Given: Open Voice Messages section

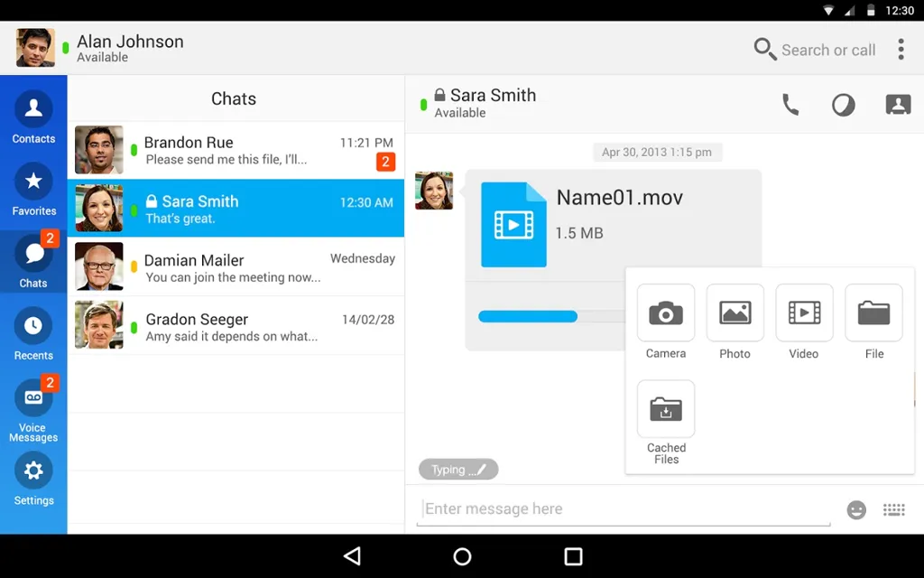Looking at the screenshot, I should tap(33, 409).
